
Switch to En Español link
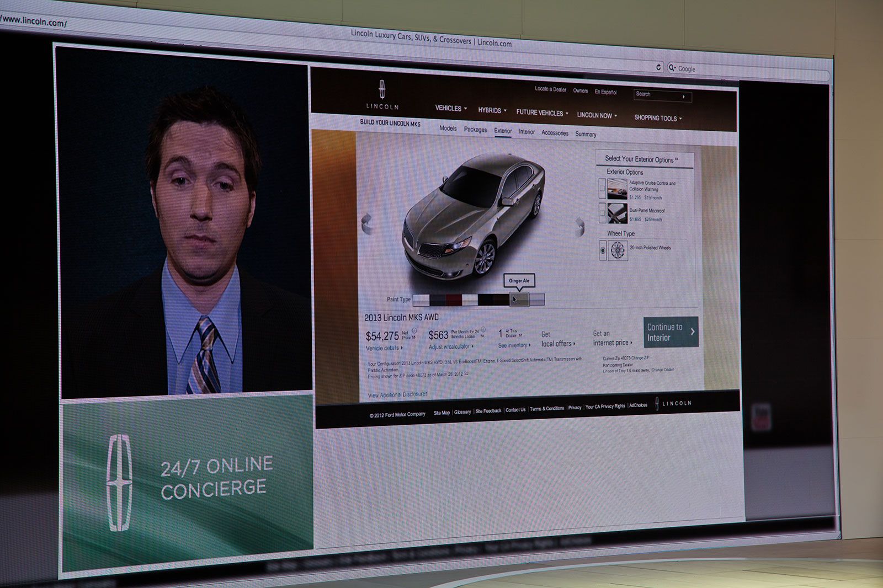(605, 92)
